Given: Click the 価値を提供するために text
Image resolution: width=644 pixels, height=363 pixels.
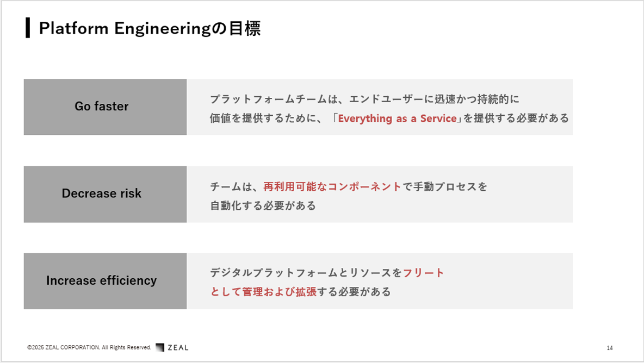Looking at the screenshot, I should (x=263, y=118).
